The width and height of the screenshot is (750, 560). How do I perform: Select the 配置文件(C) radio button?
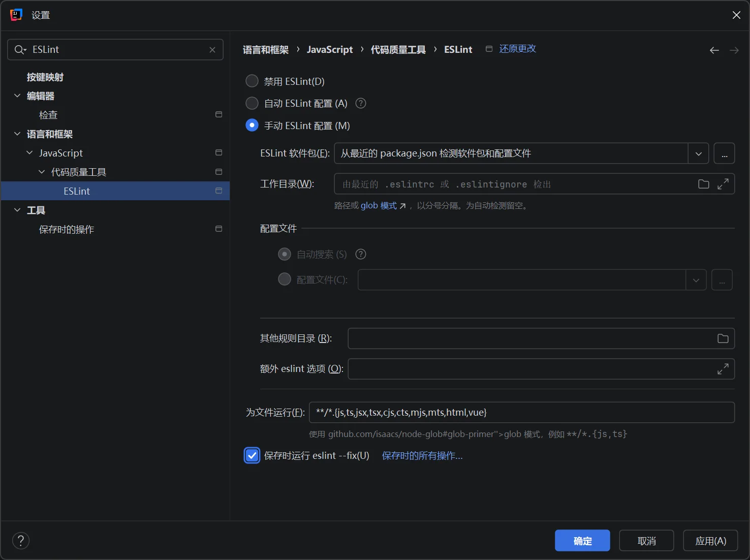pyautogui.click(x=285, y=279)
